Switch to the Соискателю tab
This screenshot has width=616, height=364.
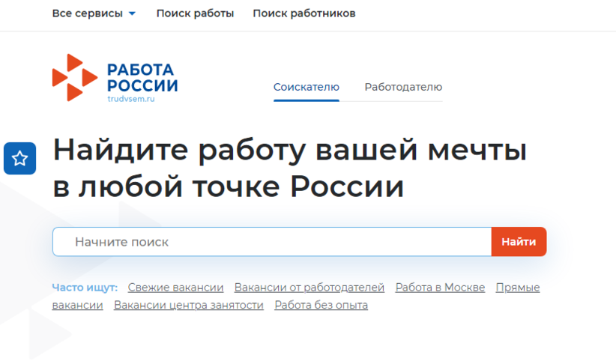(307, 87)
